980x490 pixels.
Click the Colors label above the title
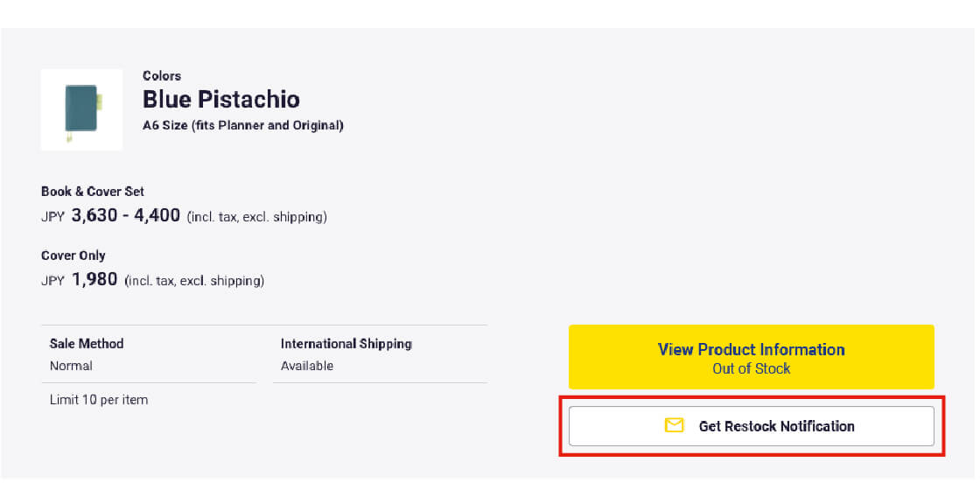(162, 76)
